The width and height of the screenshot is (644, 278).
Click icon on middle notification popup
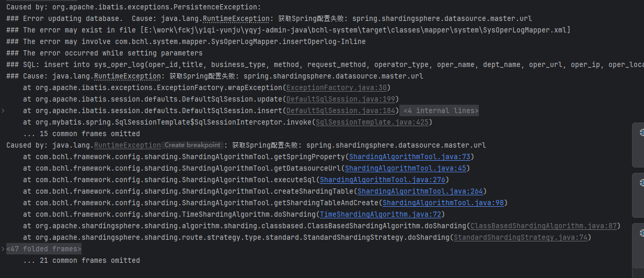pyautogui.click(x=641, y=183)
